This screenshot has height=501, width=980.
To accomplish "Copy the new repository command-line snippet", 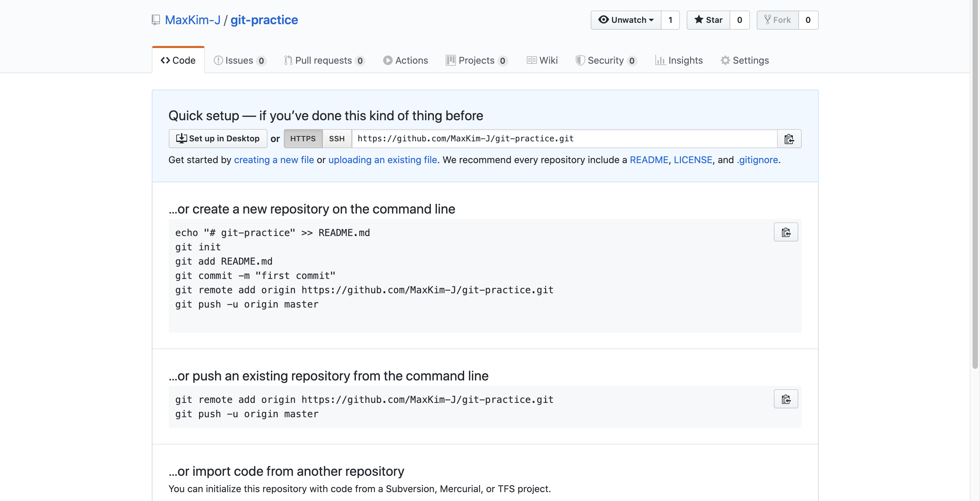I will [x=786, y=232].
